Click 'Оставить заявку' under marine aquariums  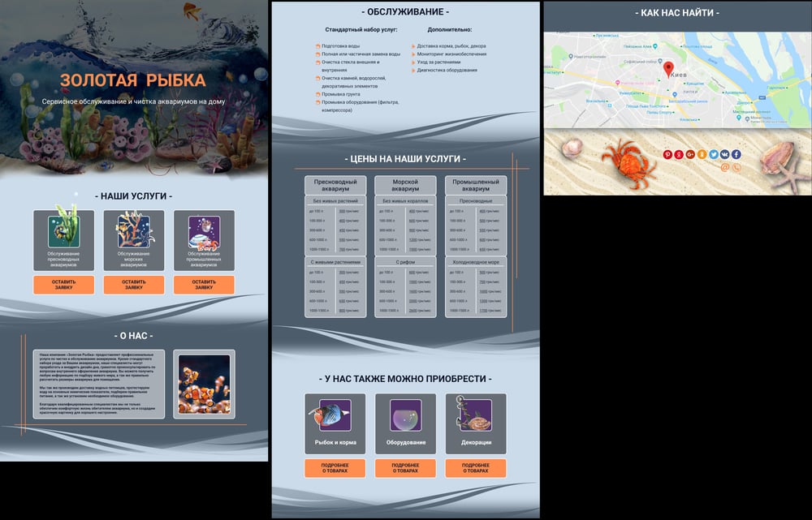134,285
